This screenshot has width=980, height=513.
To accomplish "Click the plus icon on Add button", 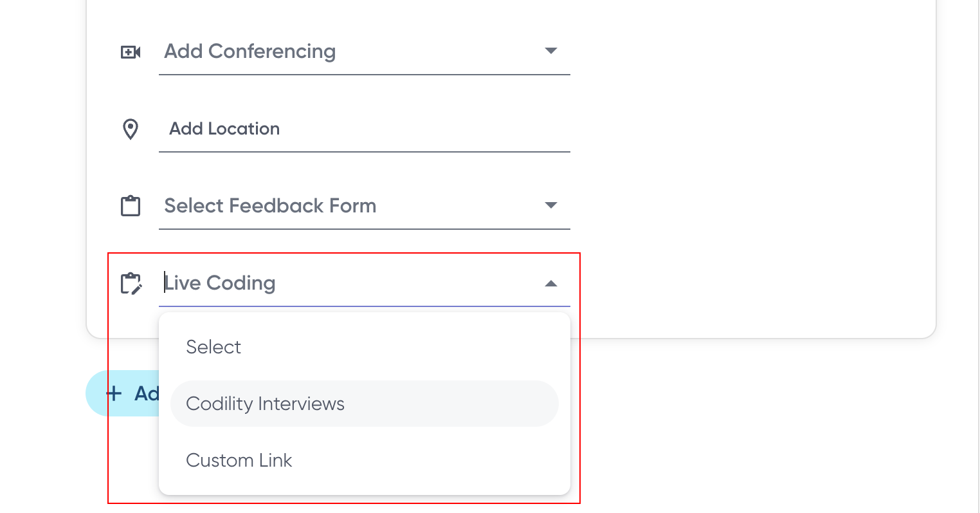I will (x=114, y=393).
